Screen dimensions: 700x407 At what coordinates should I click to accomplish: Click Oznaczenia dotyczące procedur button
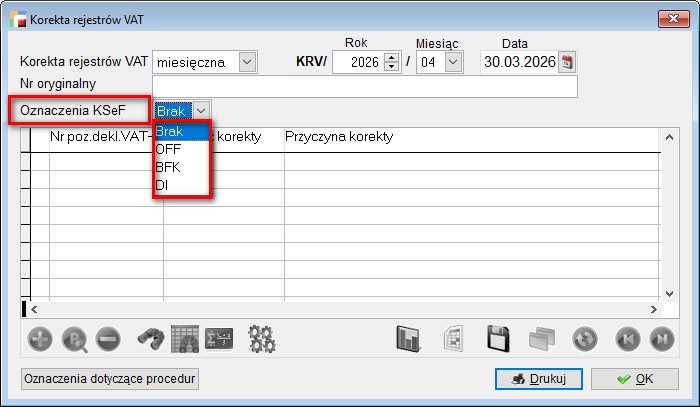pyautogui.click(x=110, y=379)
